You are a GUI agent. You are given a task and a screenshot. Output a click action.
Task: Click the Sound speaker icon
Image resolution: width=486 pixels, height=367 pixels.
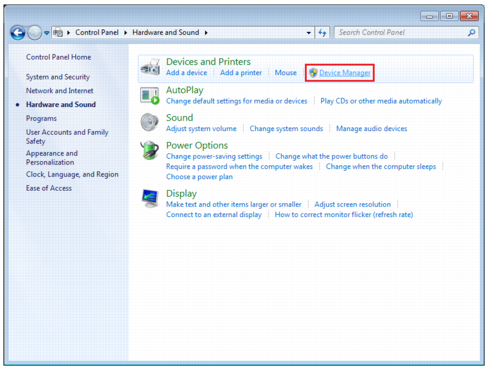tap(149, 122)
